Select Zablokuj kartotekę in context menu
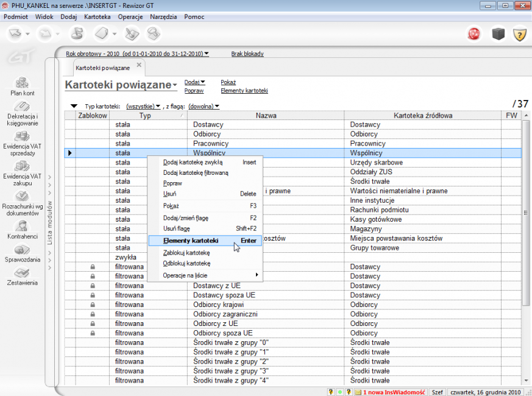This screenshot has width=532, height=396. [x=186, y=252]
